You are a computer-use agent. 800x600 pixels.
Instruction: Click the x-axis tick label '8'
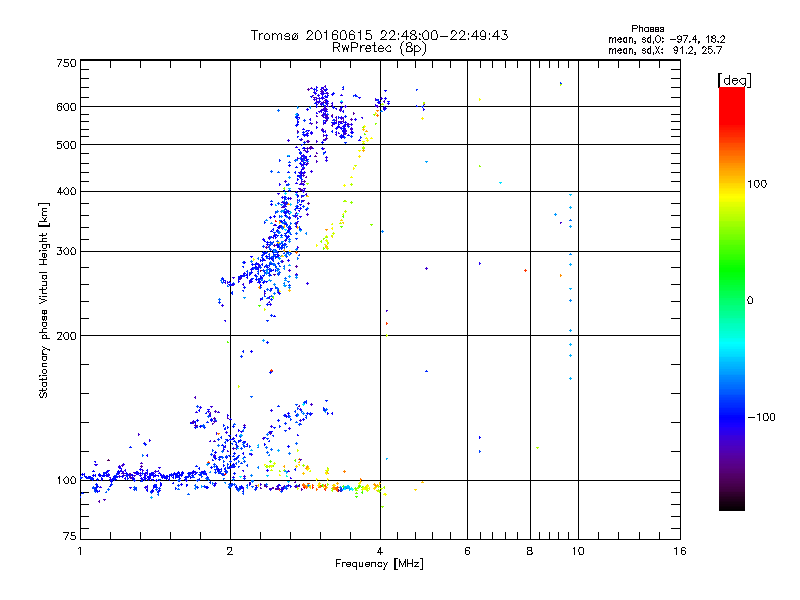[530, 551]
